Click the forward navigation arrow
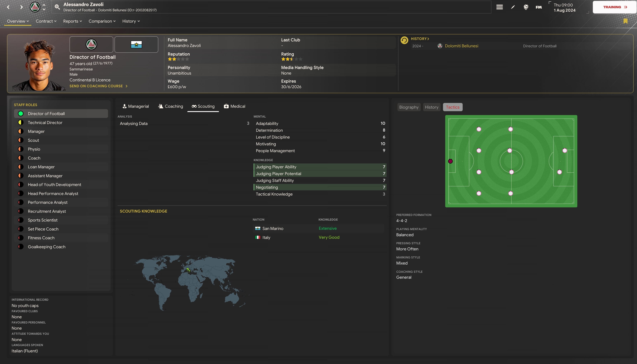This screenshot has height=364, width=637. click(x=22, y=7)
